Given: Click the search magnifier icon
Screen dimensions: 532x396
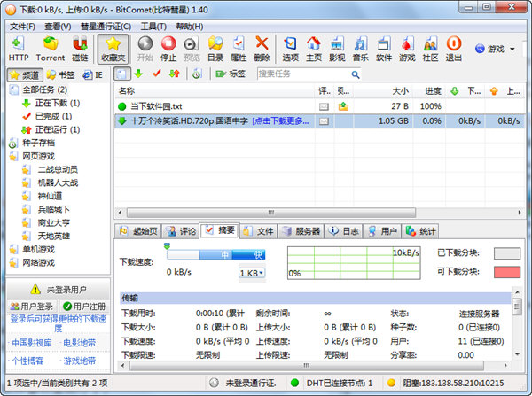Looking at the screenshot, I should [356, 74].
